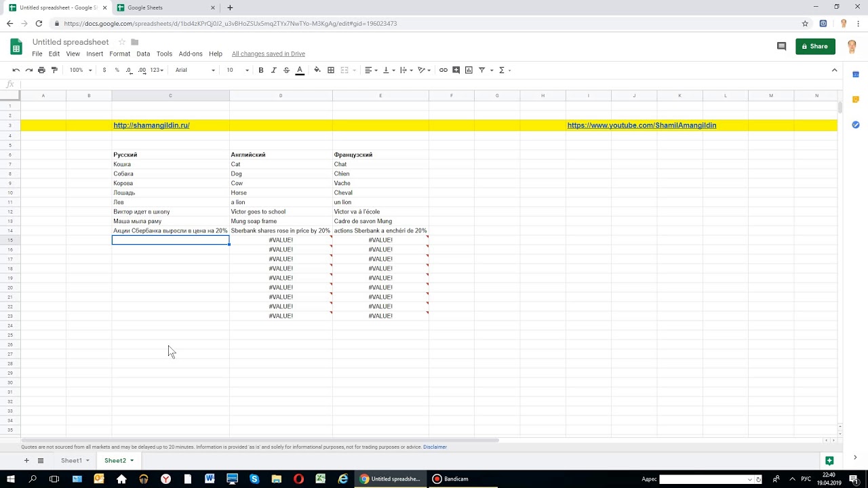
Task: Insert a link with the chain icon
Action: 443,70
